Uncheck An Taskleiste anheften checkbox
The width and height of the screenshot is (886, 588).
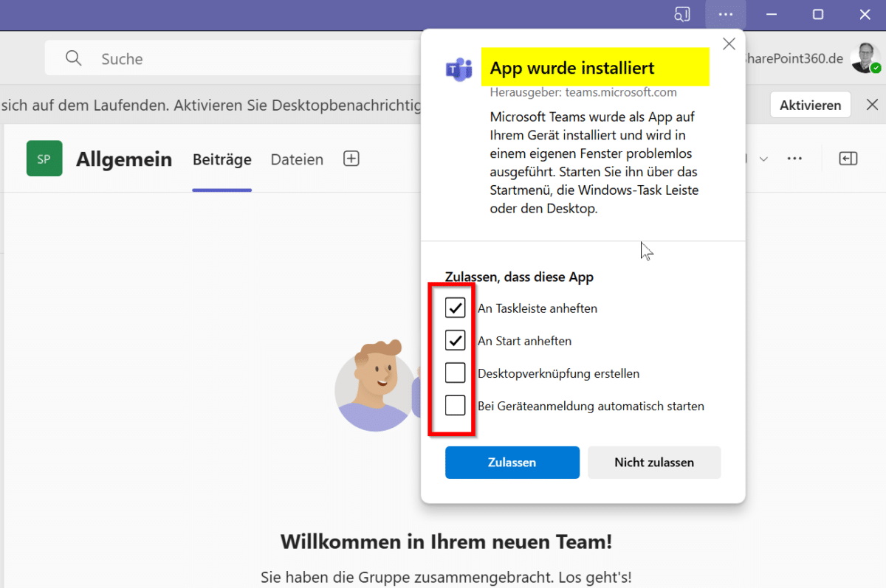coord(456,308)
